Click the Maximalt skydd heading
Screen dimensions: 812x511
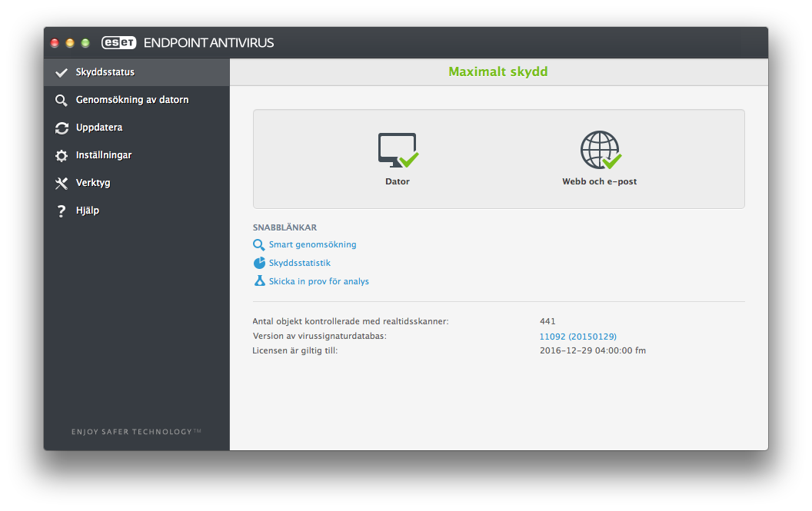point(498,71)
